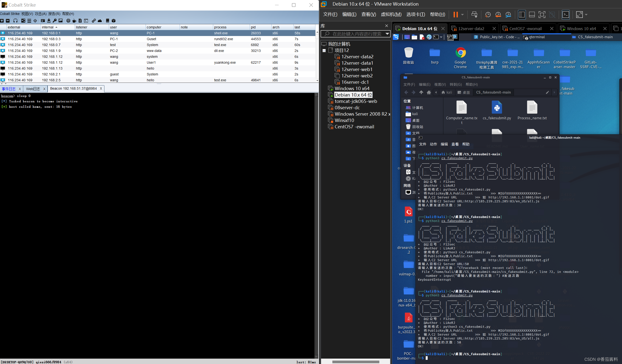622x364 pixels.
Task: Click the edit path pencil icon in file manager
Action: [x=547, y=92]
